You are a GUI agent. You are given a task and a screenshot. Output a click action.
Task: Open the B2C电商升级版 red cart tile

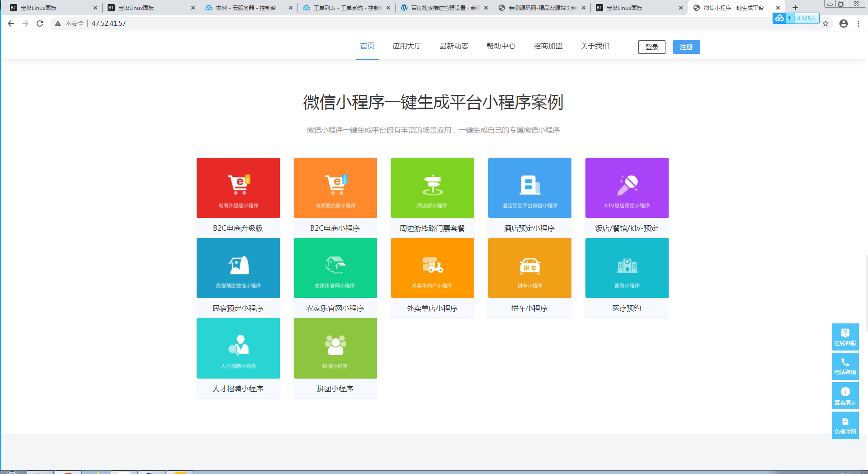(x=238, y=188)
